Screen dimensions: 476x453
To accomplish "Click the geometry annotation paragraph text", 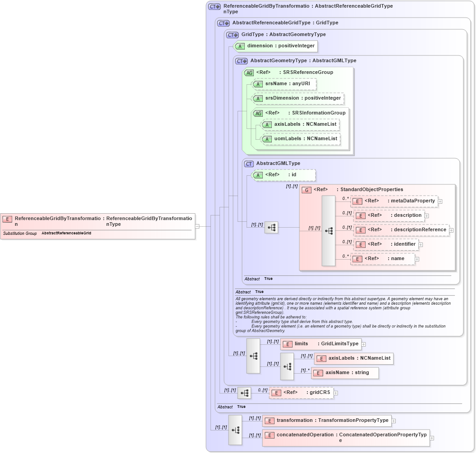I will tap(343, 315).
